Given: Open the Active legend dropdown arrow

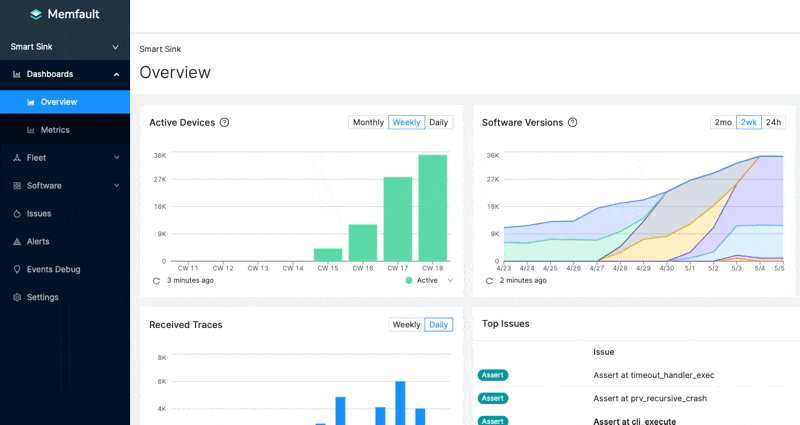Looking at the screenshot, I should (450, 281).
